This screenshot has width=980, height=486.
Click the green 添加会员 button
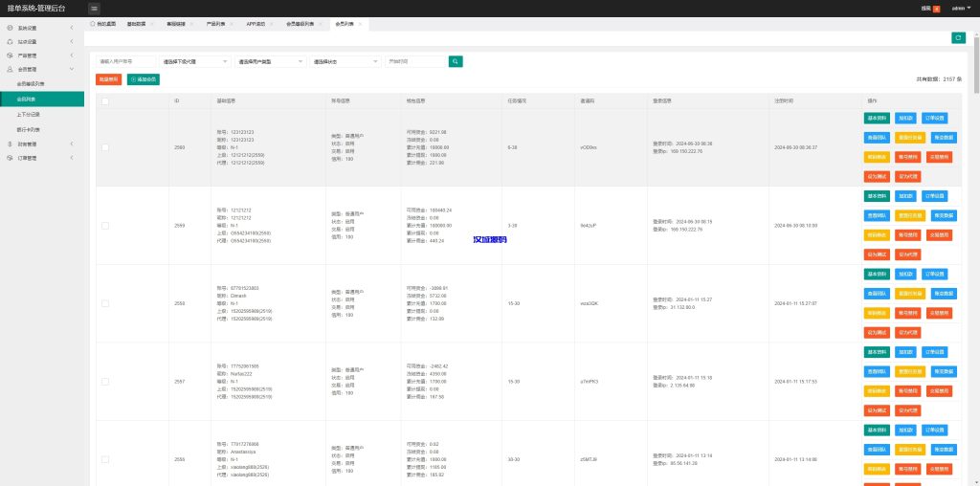pos(144,79)
